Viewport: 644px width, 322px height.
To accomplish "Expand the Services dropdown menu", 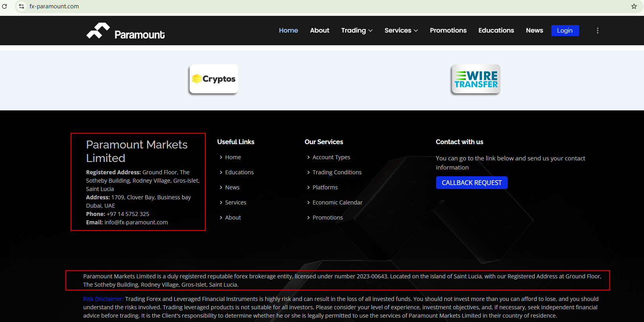I will 401,31.
